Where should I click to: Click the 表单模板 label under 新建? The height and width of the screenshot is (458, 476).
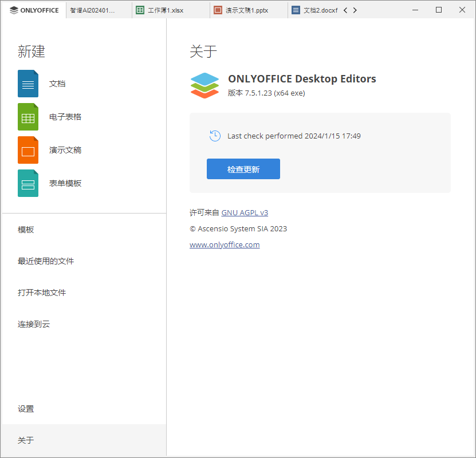pyautogui.click(x=65, y=183)
